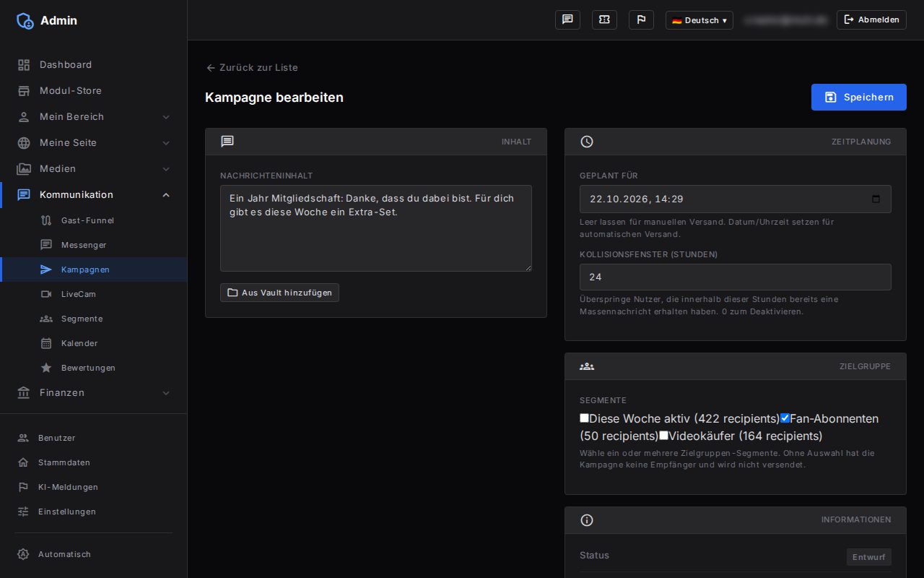
Task: Click 'Aus Vault hinzufügen' button
Action: pos(279,293)
